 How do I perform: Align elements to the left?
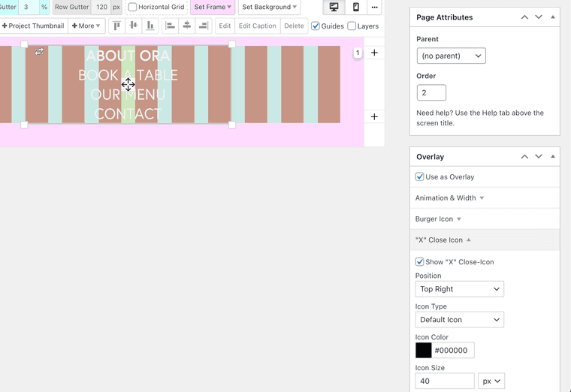tap(171, 26)
